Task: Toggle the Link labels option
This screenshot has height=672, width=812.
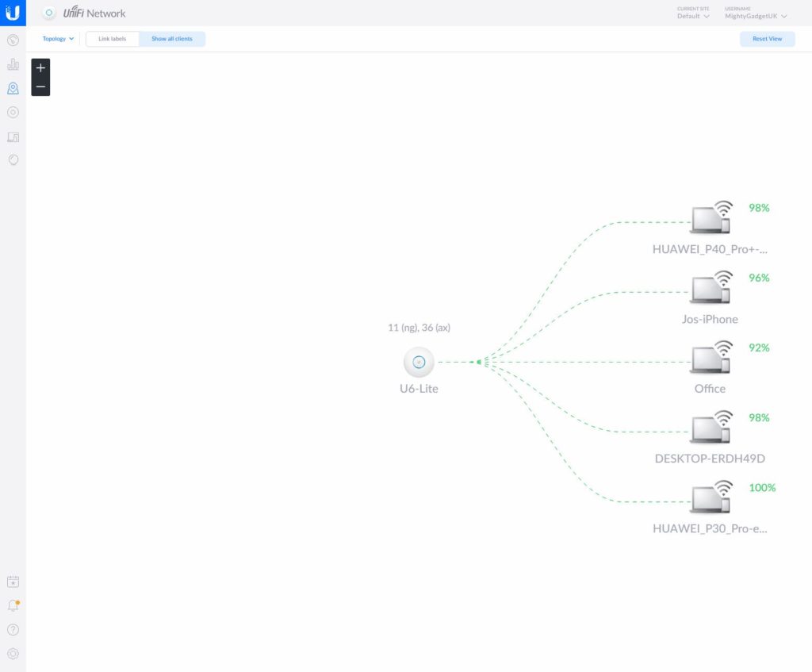Action: point(112,39)
